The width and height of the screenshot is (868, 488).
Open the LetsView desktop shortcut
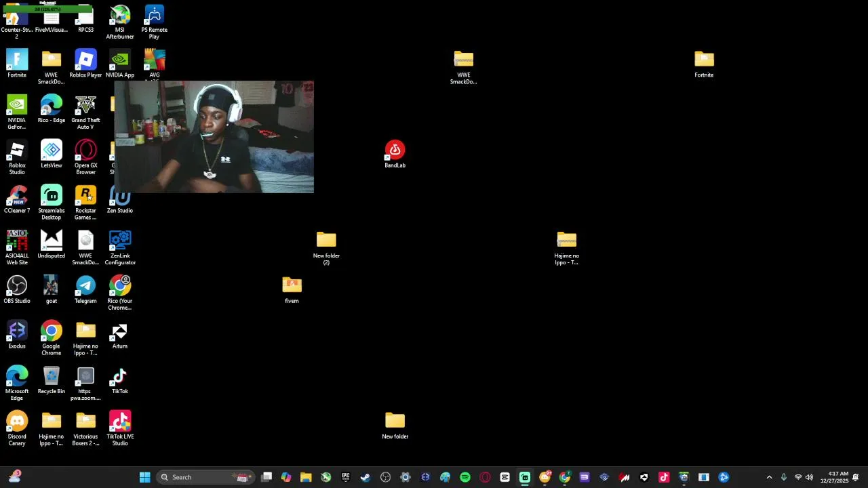click(52, 155)
